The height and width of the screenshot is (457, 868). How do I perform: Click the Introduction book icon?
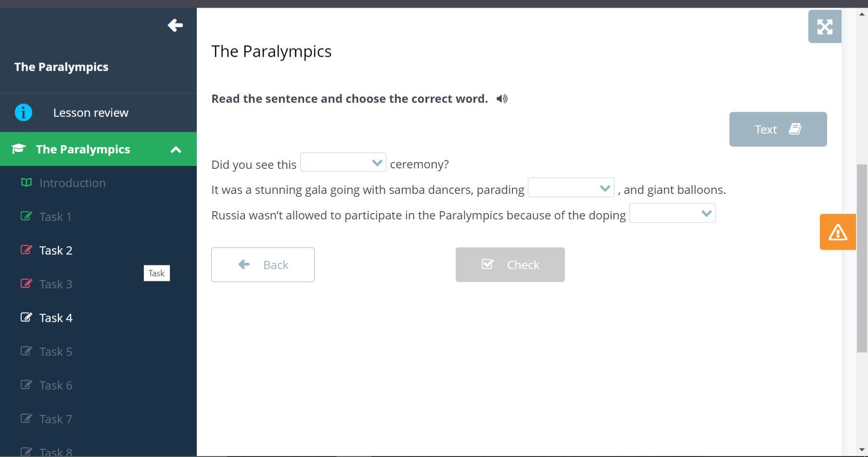point(26,182)
